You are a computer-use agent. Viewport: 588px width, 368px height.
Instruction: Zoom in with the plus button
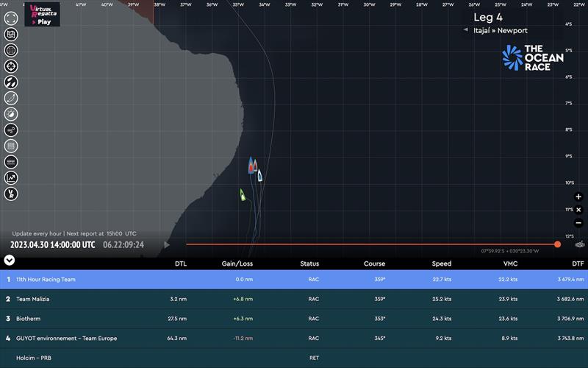(x=578, y=197)
